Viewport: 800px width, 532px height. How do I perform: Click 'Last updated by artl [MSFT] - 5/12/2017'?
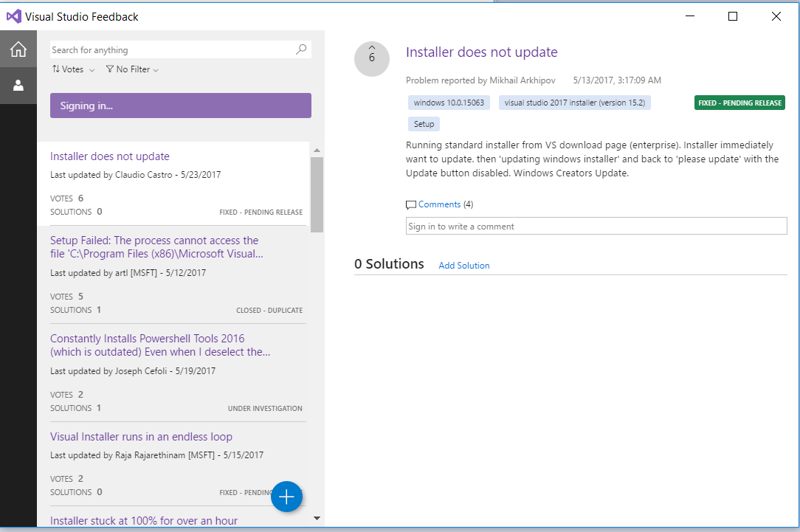[x=128, y=273]
